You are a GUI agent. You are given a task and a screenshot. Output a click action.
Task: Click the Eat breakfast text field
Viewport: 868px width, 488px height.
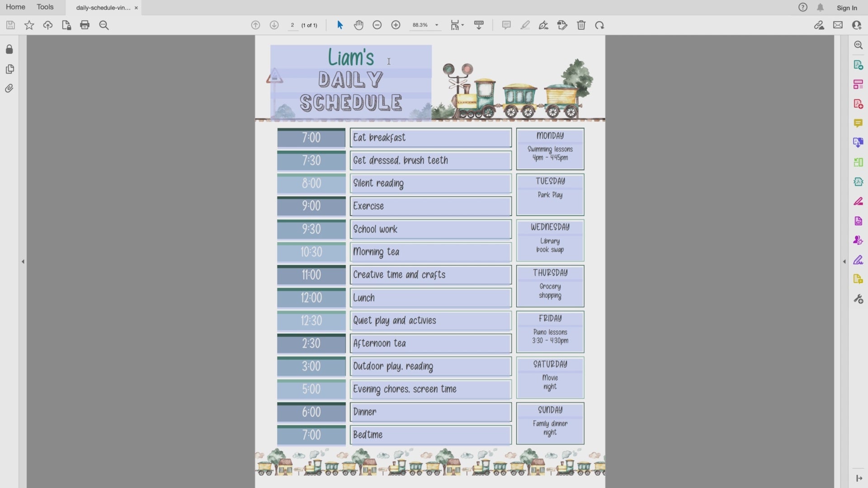coord(430,138)
